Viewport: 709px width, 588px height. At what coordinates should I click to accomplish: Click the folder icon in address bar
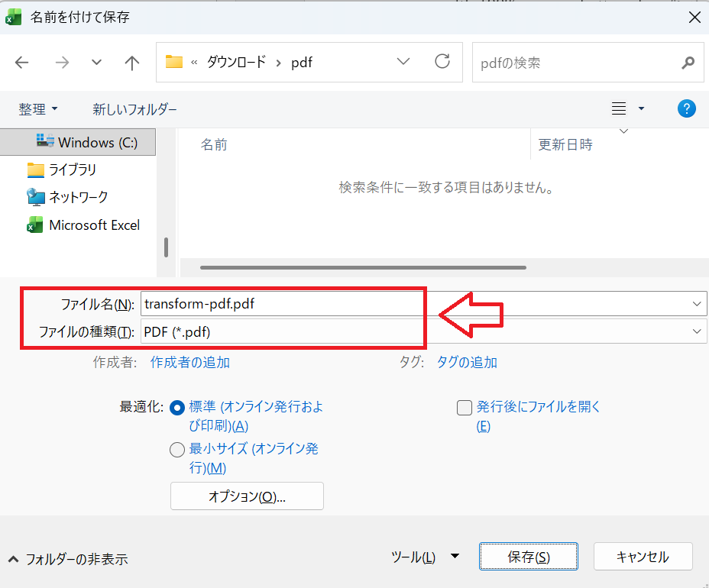(173, 61)
